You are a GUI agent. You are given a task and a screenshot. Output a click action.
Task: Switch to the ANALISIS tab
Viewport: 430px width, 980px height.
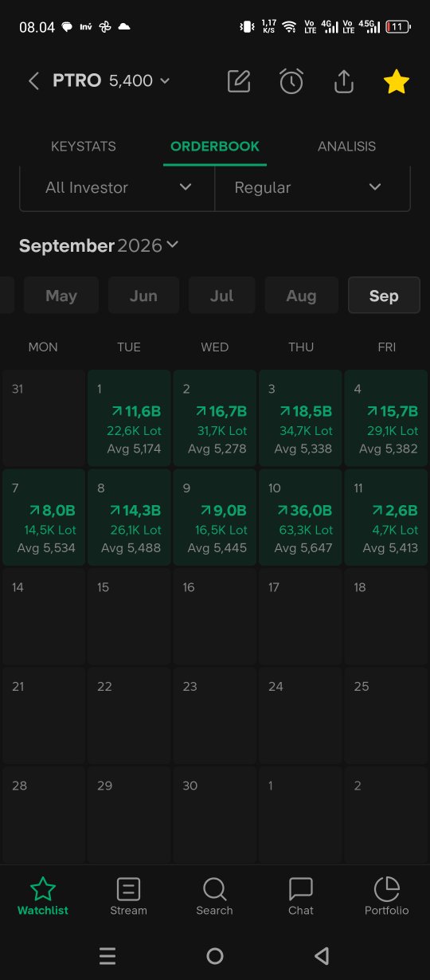(346, 147)
